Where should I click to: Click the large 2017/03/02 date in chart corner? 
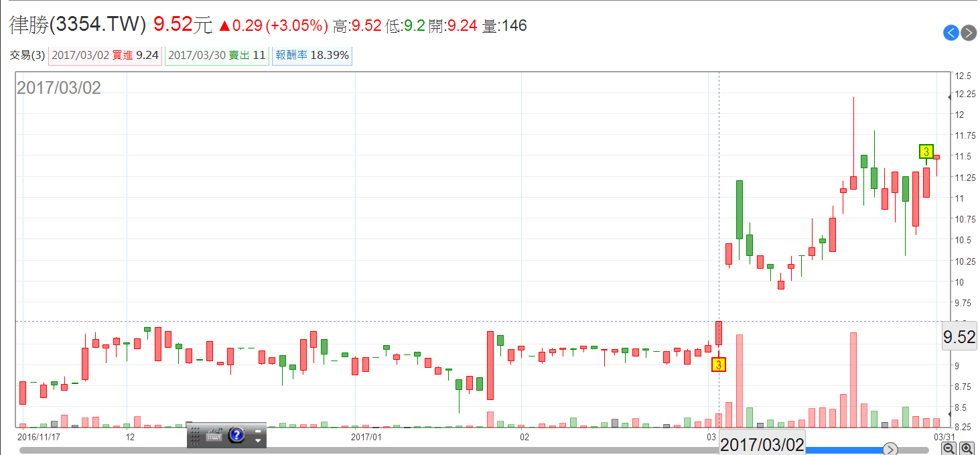click(59, 88)
